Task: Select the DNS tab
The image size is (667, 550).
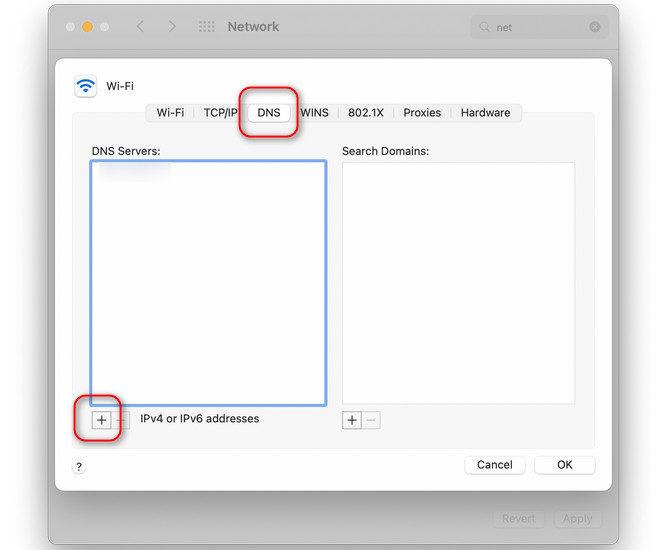Action: click(269, 113)
